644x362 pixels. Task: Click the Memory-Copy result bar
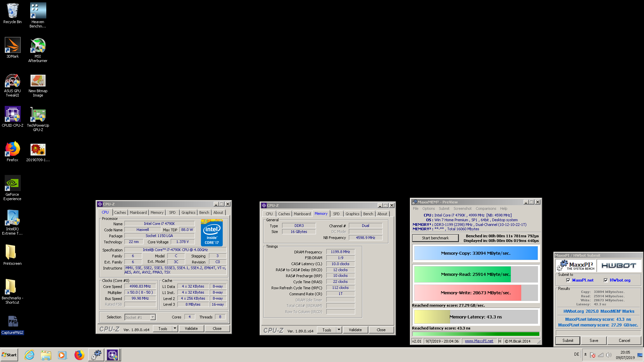(x=476, y=253)
